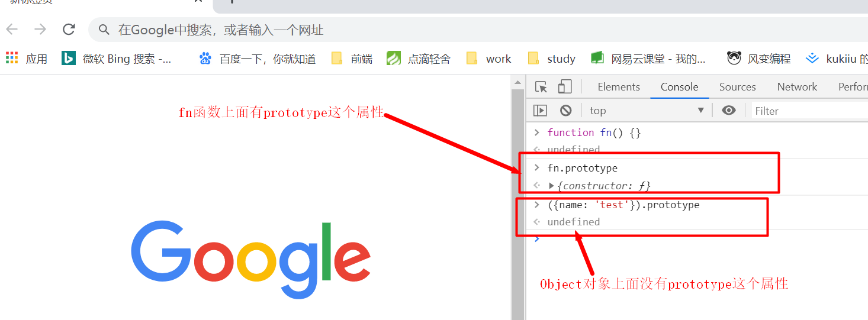Click the final 'undefined' console output
The image size is (868, 320).
pos(574,222)
